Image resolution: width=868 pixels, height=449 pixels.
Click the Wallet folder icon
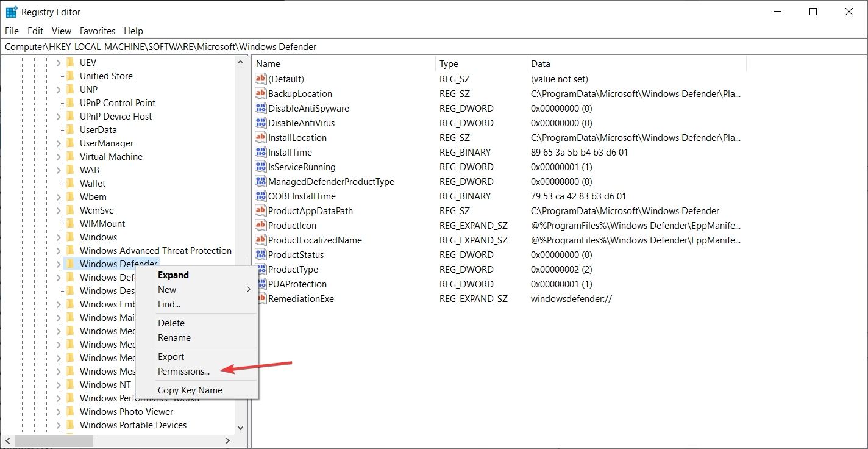click(70, 183)
